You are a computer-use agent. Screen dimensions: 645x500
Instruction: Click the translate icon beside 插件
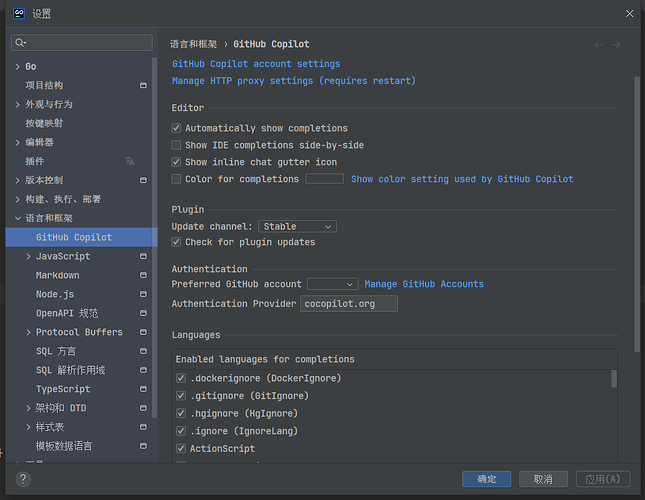point(130,161)
